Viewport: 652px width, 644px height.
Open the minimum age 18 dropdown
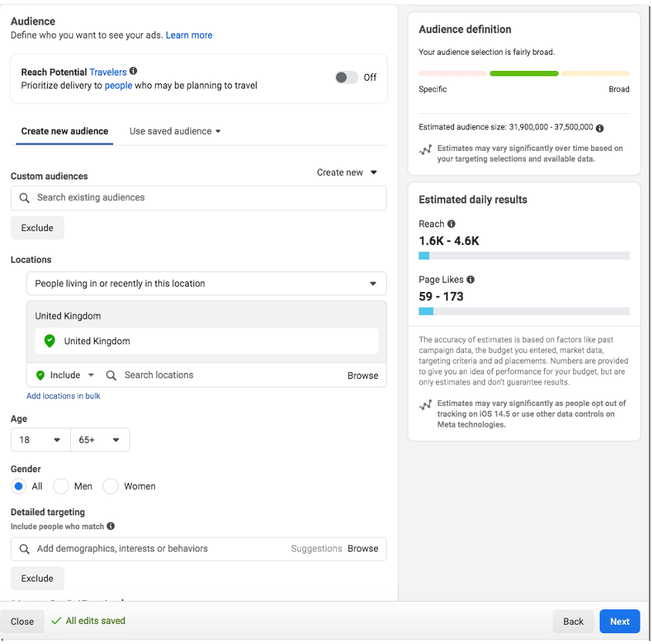pyautogui.click(x=40, y=440)
